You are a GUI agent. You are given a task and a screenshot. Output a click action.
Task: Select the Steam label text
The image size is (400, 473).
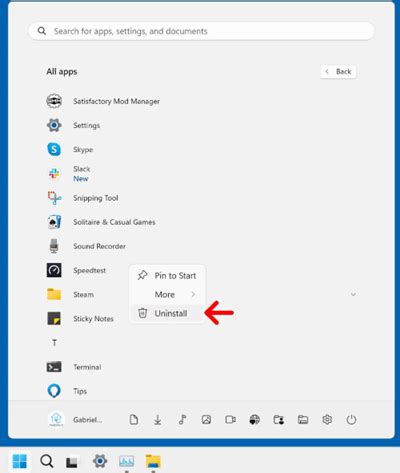point(83,294)
